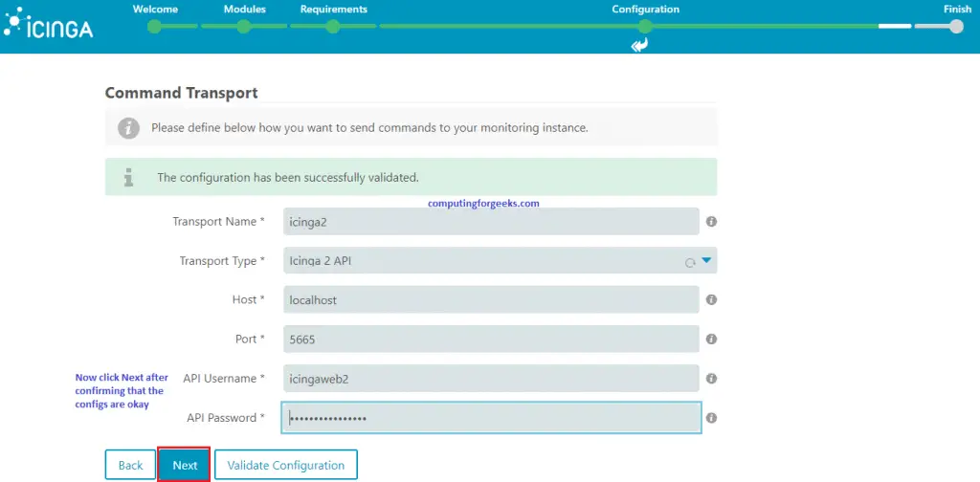The image size is (980, 482).
Task: Focus the Port field containing 5665
Action: point(491,339)
